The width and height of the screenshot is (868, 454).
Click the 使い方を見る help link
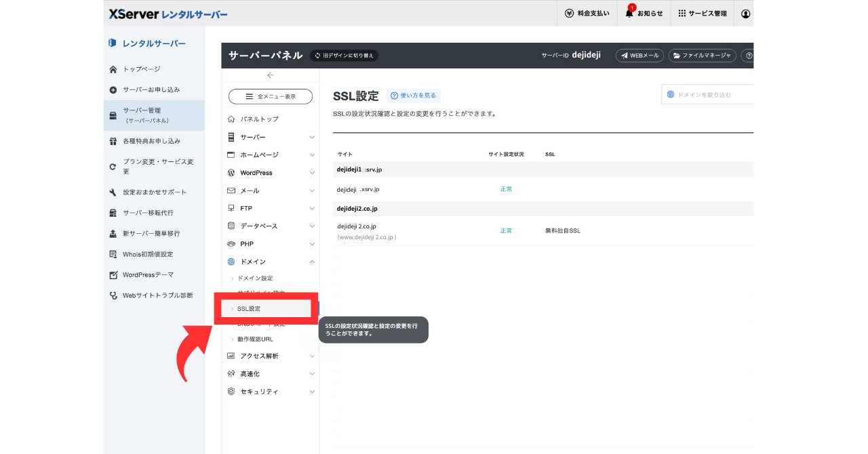413,96
